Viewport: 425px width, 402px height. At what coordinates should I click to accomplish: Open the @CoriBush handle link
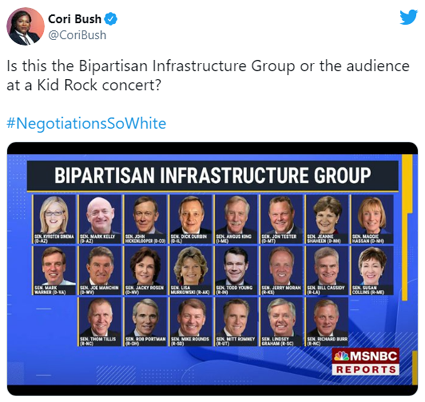(77, 35)
